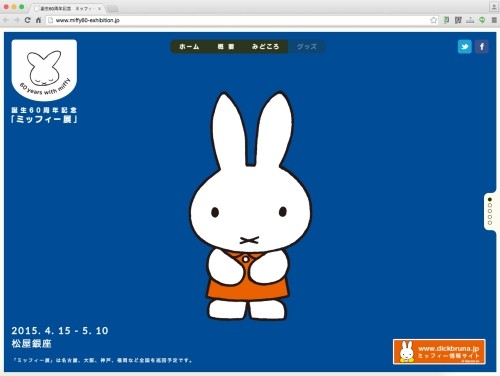Go back with the back arrow
This screenshot has height=376, width=500.
tap(6, 20)
